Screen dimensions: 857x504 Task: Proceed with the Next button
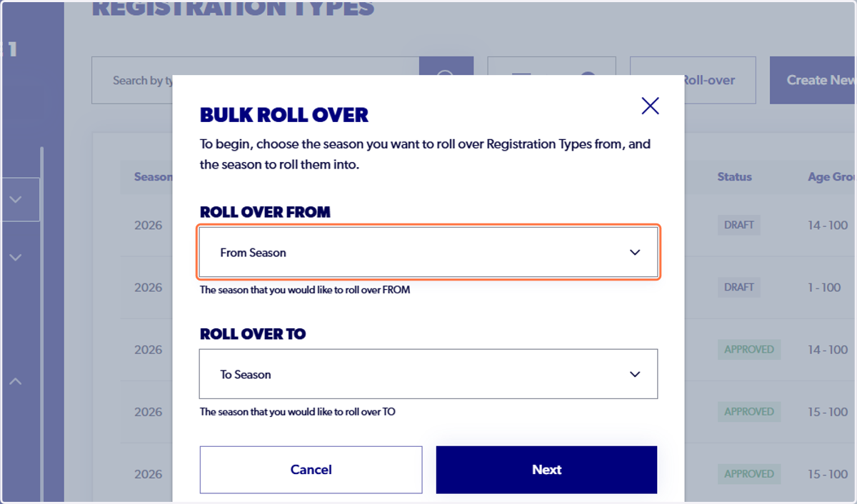pos(546,470)
